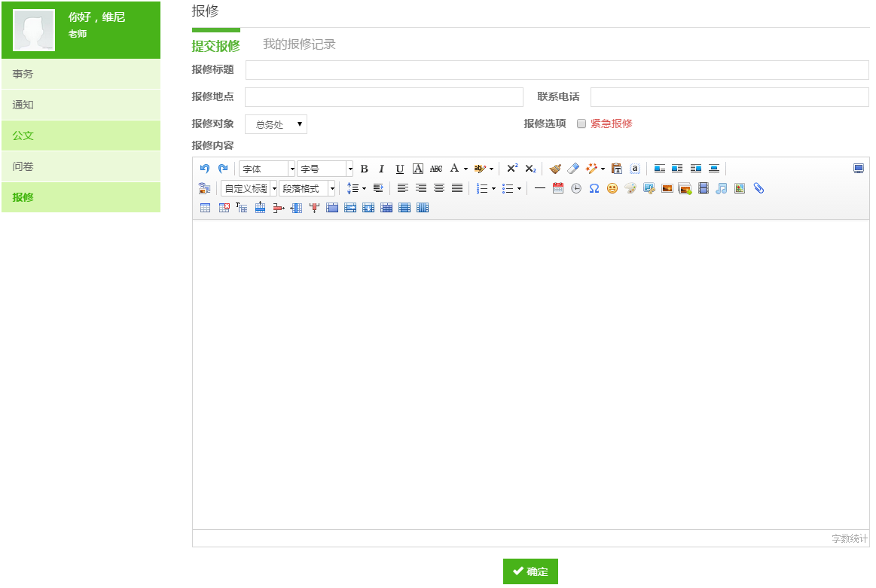Toggle bold formatting in editor
Image resolution: width=876 pixels, height=588 pixels.
(364, 169)
